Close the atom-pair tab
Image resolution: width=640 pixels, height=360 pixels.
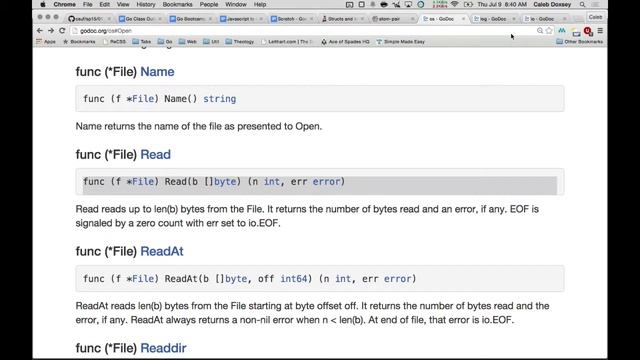pos(413,19)
